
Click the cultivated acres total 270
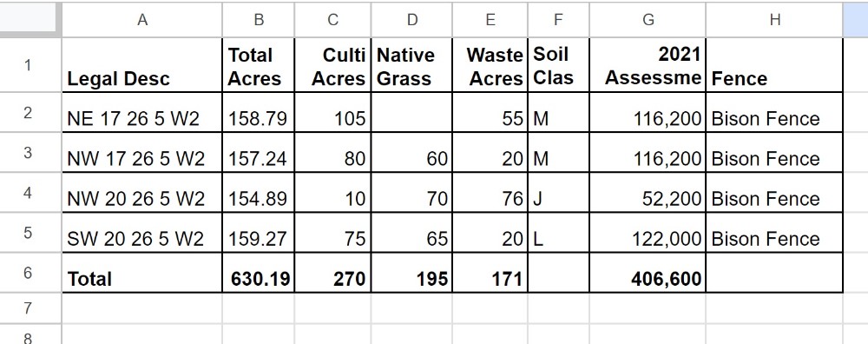click(332, 273)
